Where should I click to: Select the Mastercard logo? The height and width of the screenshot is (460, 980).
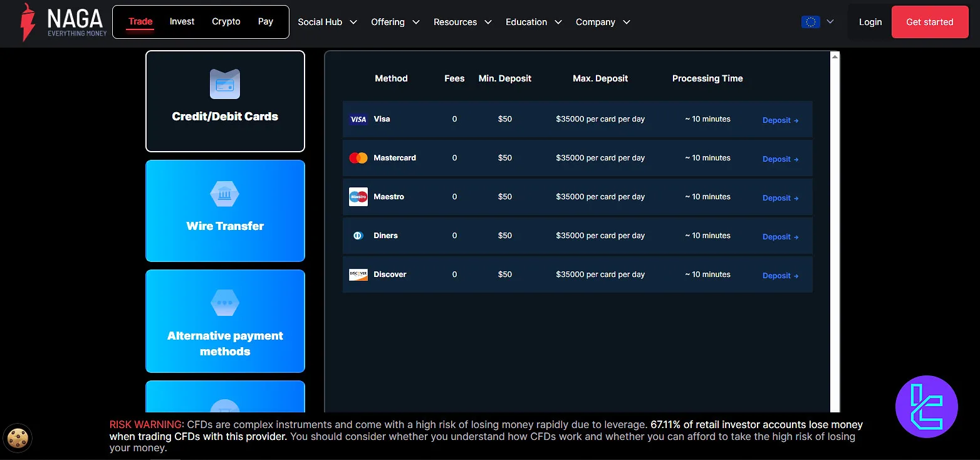pyautogui.click(x=358, y=158)
